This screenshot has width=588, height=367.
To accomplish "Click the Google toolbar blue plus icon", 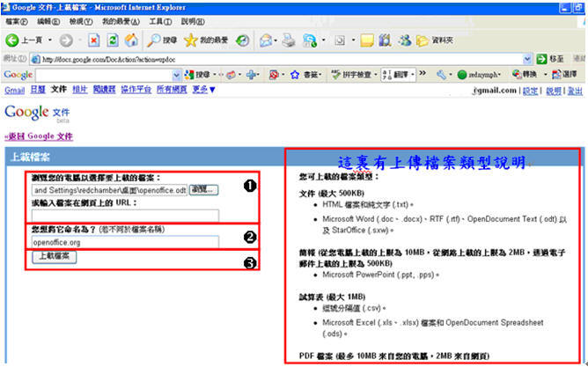I will (x=251, y=75).
